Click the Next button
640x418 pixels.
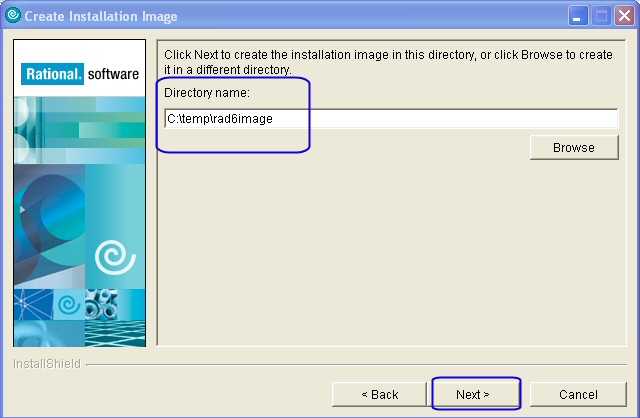476,394
